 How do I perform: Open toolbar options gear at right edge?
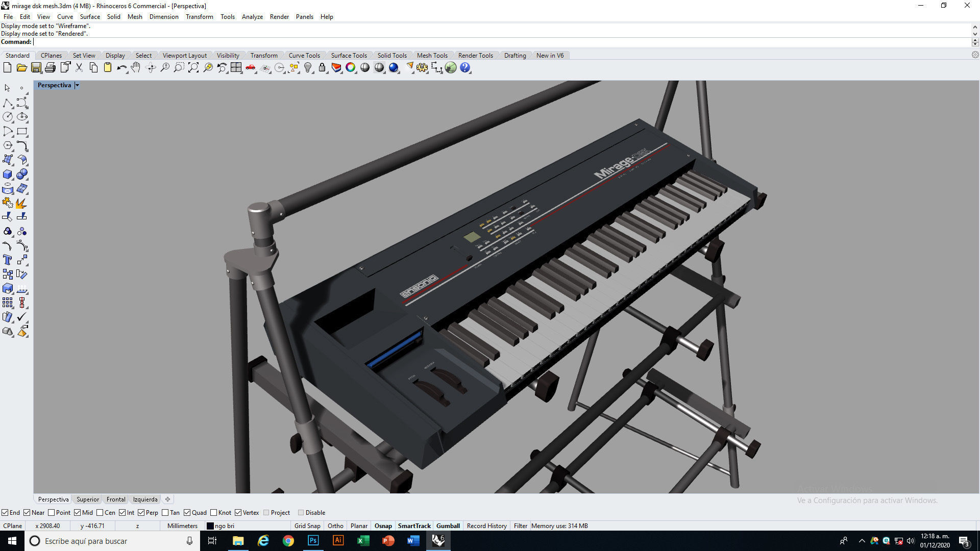pyautogui.click(x=975, y=55)
